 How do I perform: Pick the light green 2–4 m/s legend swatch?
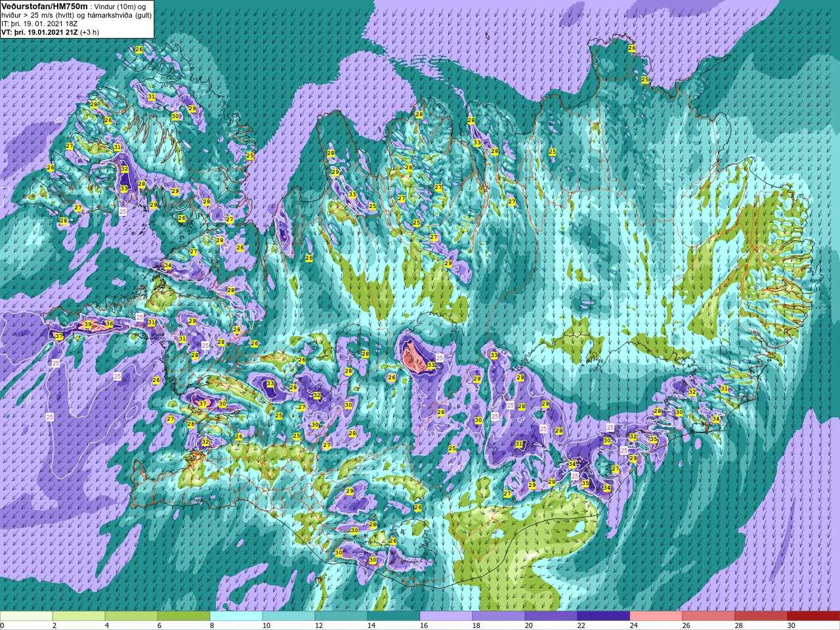[x=79, y=616]
